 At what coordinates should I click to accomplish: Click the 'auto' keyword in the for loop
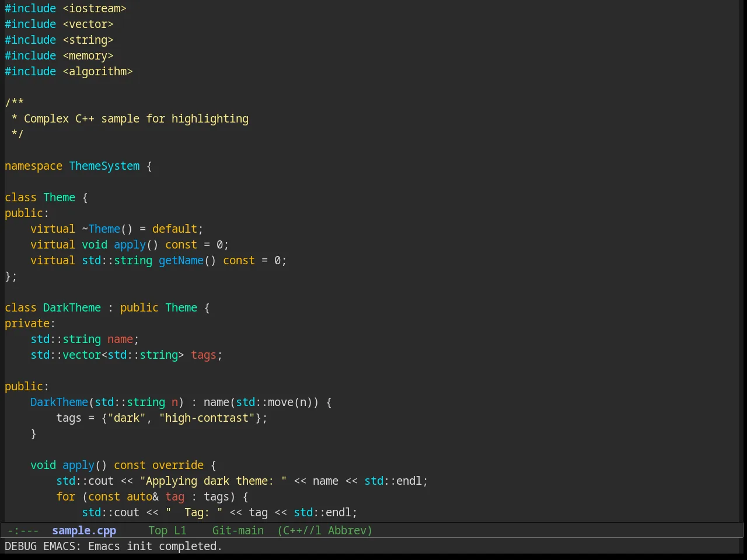[139, 496]
